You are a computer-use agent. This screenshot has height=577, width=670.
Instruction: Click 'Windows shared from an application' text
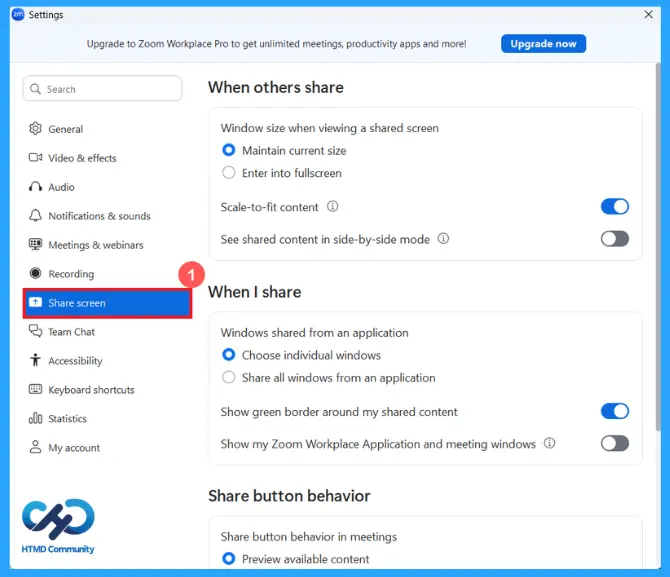point(314,333)
